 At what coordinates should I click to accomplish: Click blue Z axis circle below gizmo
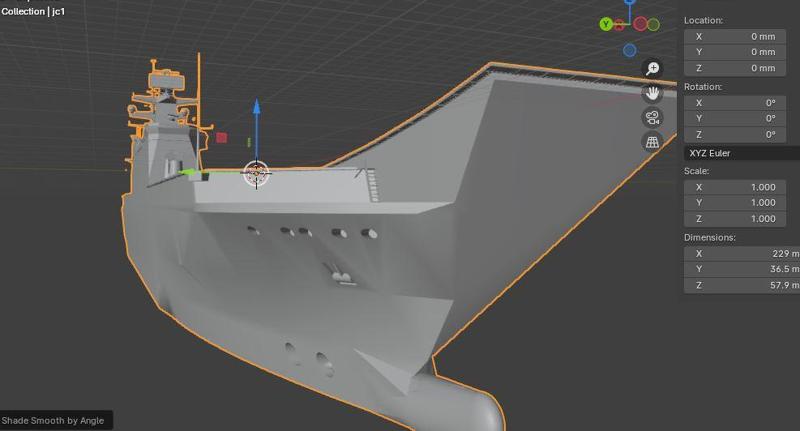tap(630, 50)
